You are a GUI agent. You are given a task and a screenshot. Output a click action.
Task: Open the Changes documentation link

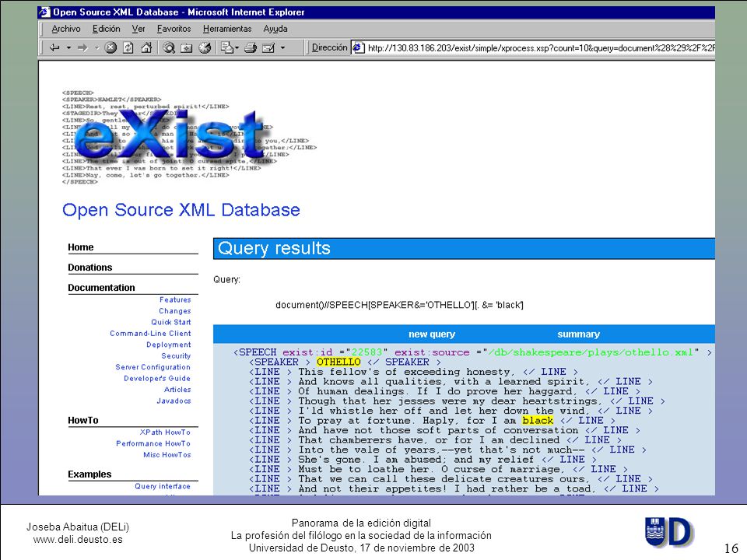pyautogui.click(x=175, y=311)
